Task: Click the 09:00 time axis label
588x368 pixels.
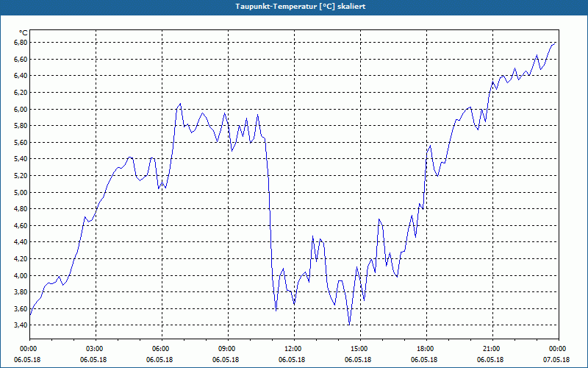Action: coord(228,349)
